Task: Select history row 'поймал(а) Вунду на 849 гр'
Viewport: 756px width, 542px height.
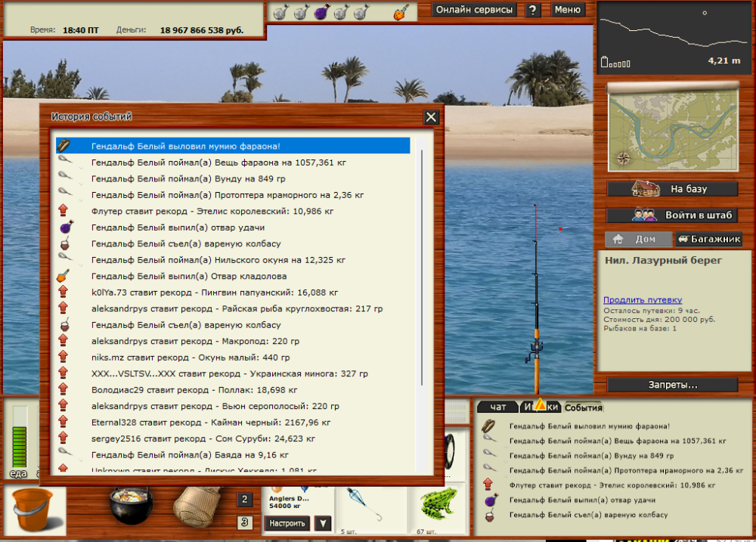Action: pos(233,178)
